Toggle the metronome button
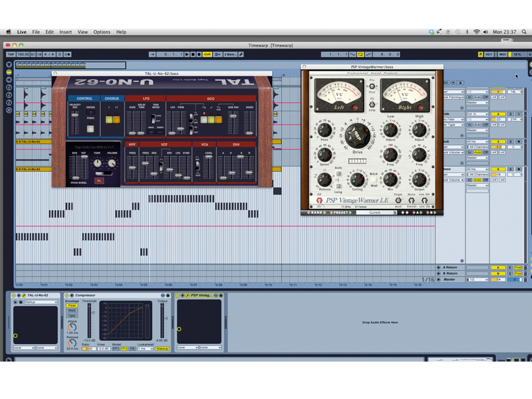 (x=67, y=54)
